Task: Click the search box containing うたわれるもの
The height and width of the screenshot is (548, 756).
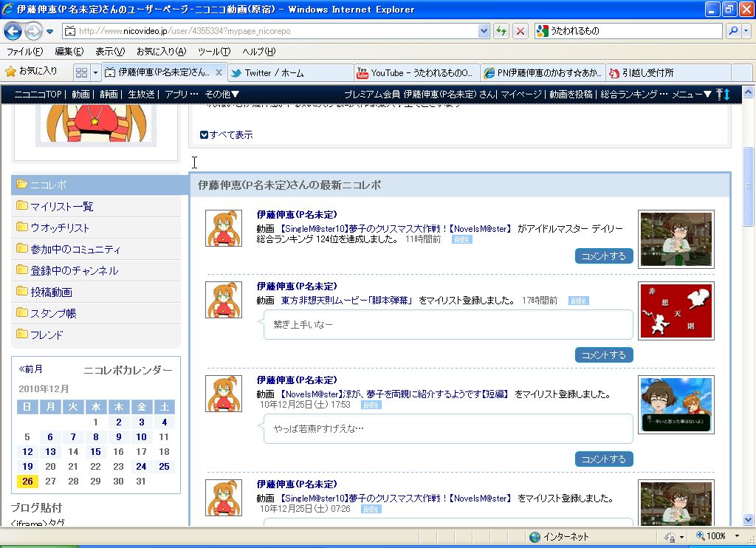Action: click(629, 31)
